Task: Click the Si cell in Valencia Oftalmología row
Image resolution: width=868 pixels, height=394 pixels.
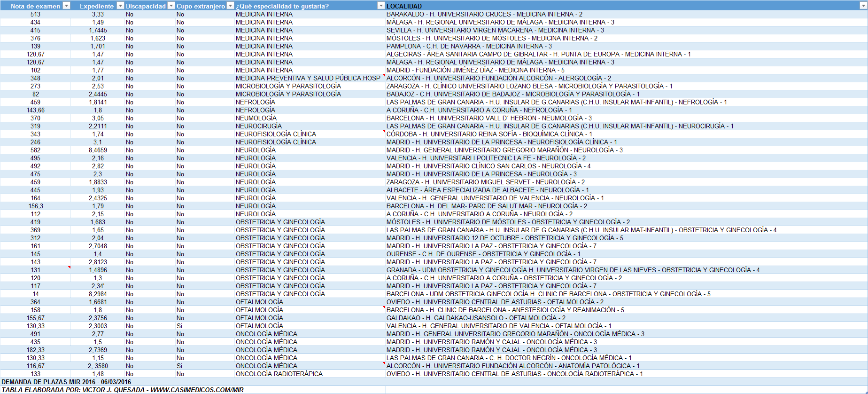Action: pos(205,326)
